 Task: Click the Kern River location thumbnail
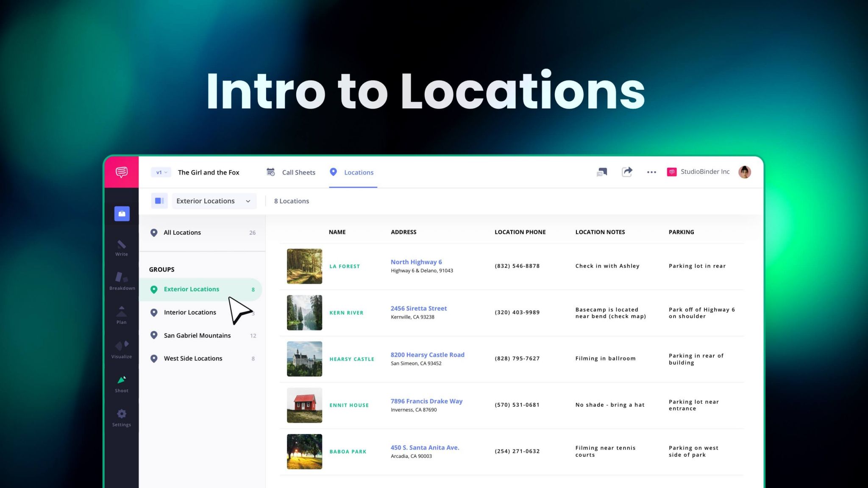point(304,312)
